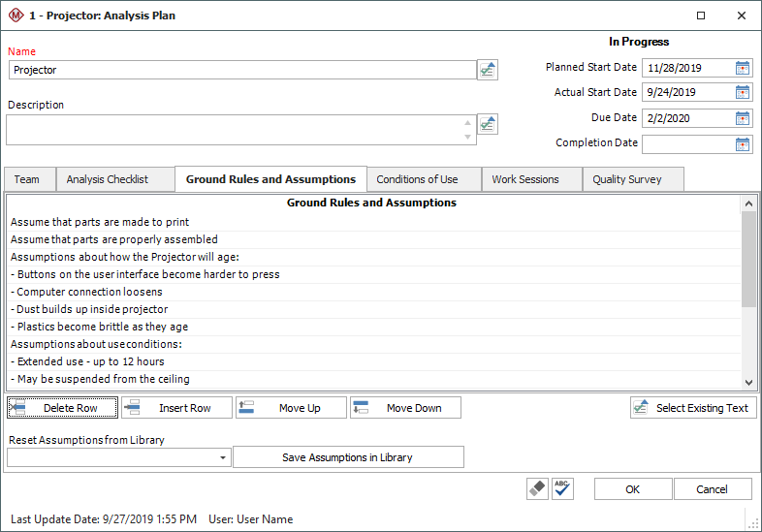Go to the Quality Survey tab
Image resolution: width=762 pixels, height=532 pixels.
tap(632, 179)
